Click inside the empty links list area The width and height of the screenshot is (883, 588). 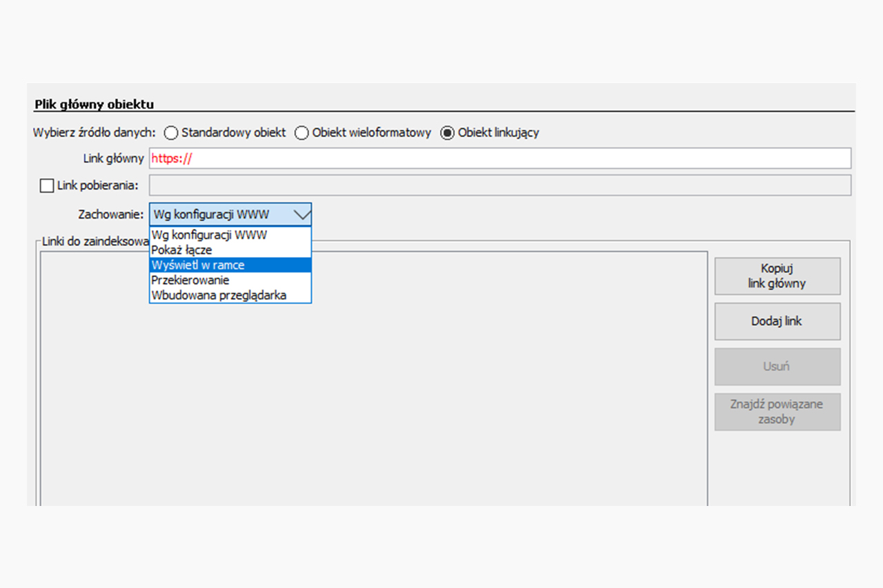pyautogui.click(x=373, y=400)
